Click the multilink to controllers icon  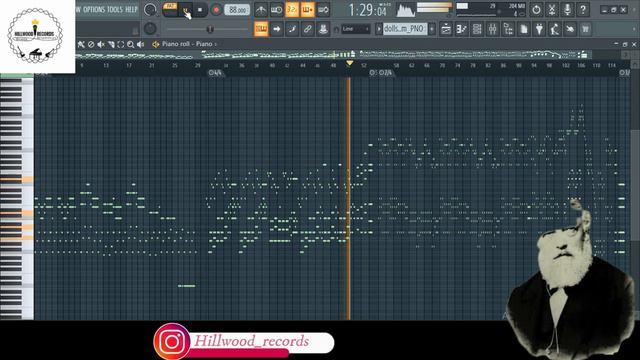[x=308, y=29]
